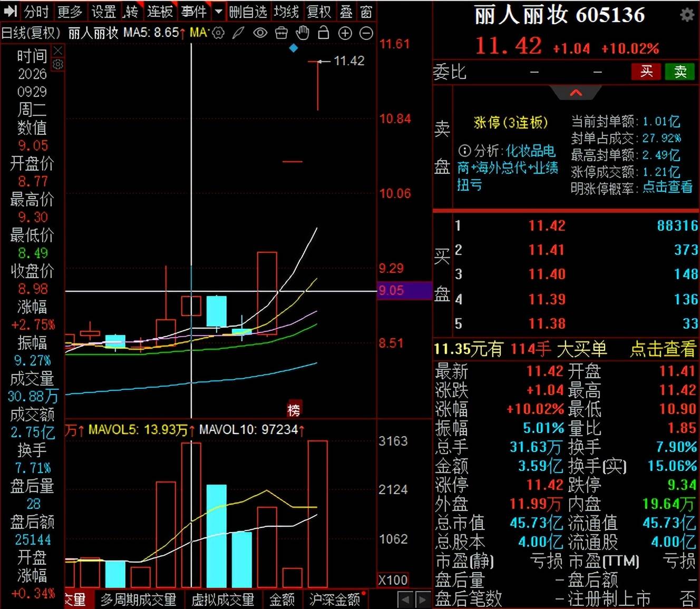
Task: Open the 日线(复权) period selector
Action: pyautogui.click(x=31, y=33)
